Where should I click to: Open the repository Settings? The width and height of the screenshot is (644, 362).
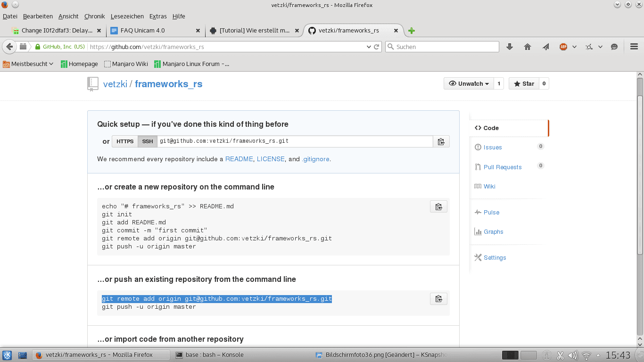click(x=495, y=257)
